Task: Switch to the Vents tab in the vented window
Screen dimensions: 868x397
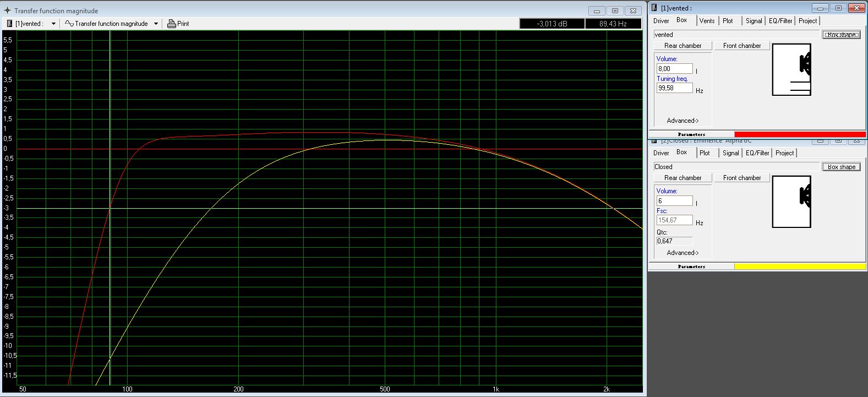Action: click(707, 21)
